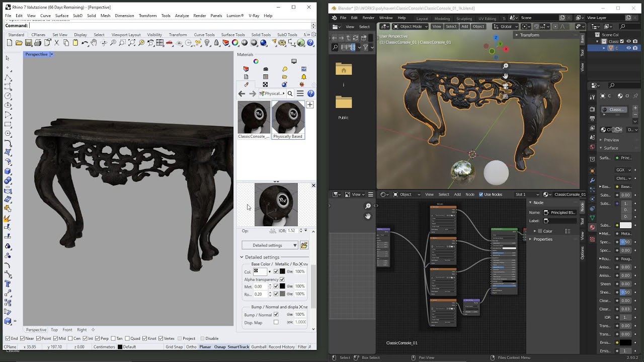Expand the Preview panel in Blender
Image resolution: width=644 pixels, height=362 pixels.
click(x=611, y=140)
